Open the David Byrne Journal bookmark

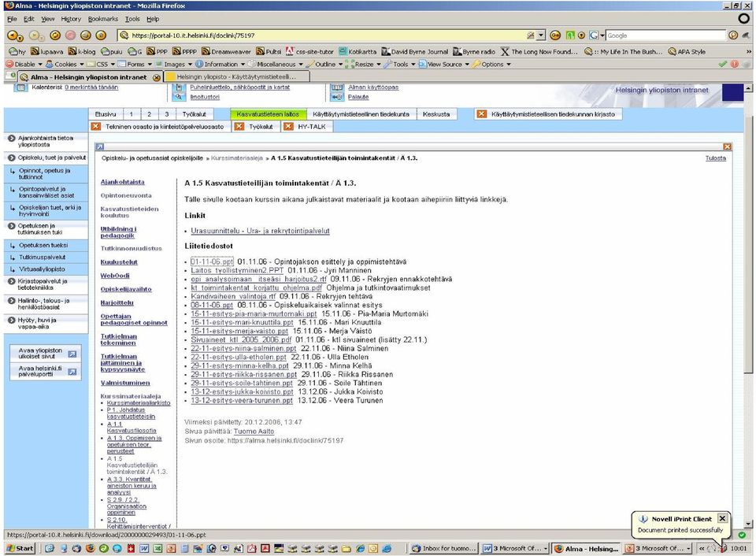tap(415, 52)
